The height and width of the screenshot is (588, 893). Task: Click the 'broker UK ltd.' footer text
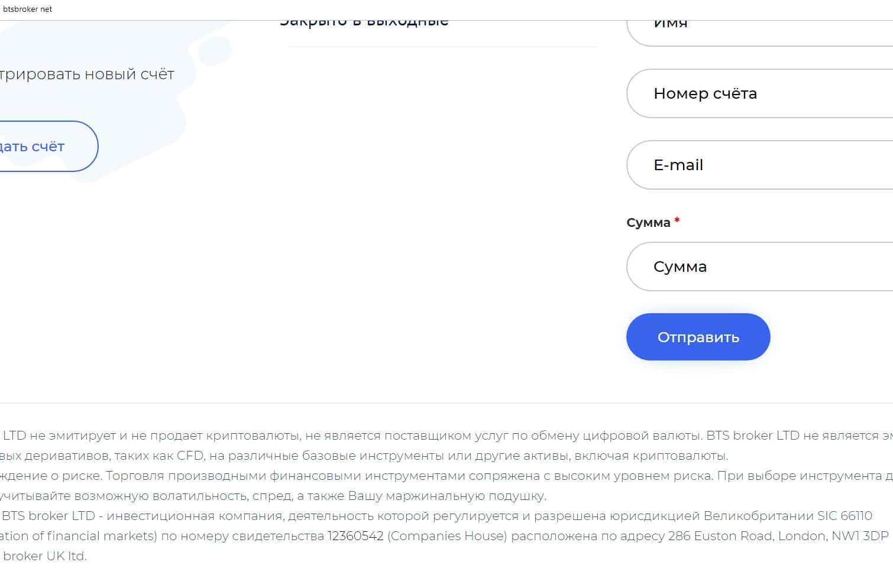click(45, 556)
